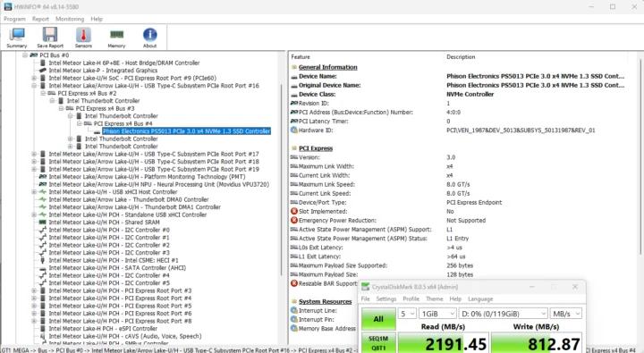Image resolution: width=644 pixels, height=353 pixels.
Task: Expand the Root Port #17 node
Action: coord(34,154)
